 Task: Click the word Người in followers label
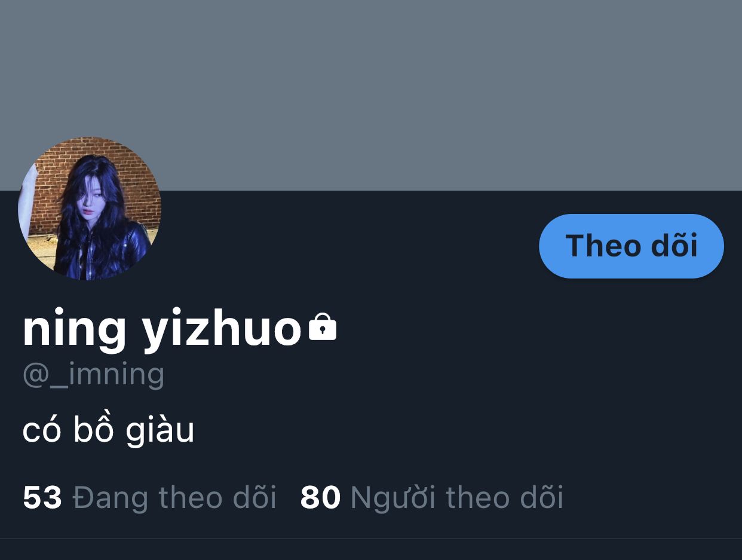tap(393, 498)
